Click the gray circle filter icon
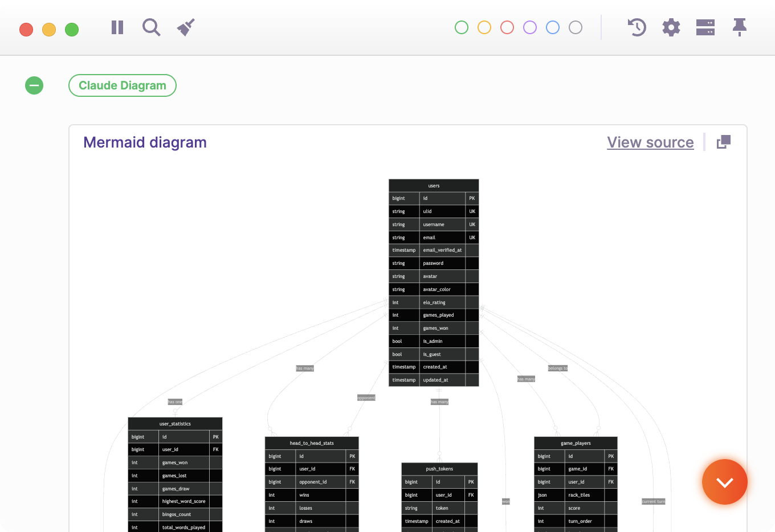This screenshot has width=775, height=532. 575,27
